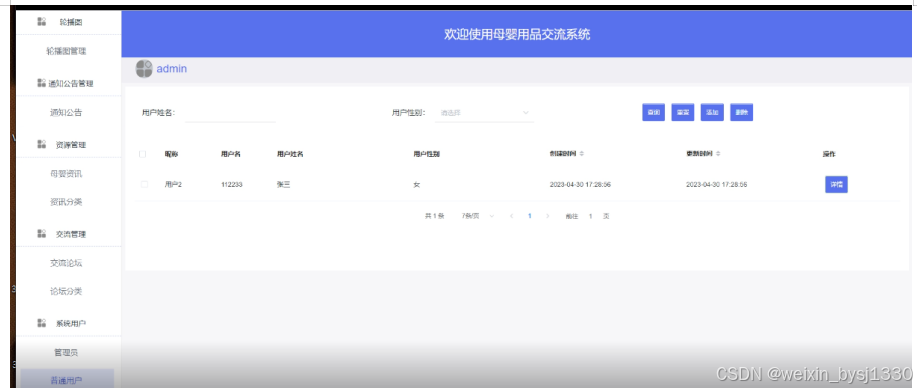Tick the select-all checkbox in table header

pyautogui.click(x=143, y=154)
